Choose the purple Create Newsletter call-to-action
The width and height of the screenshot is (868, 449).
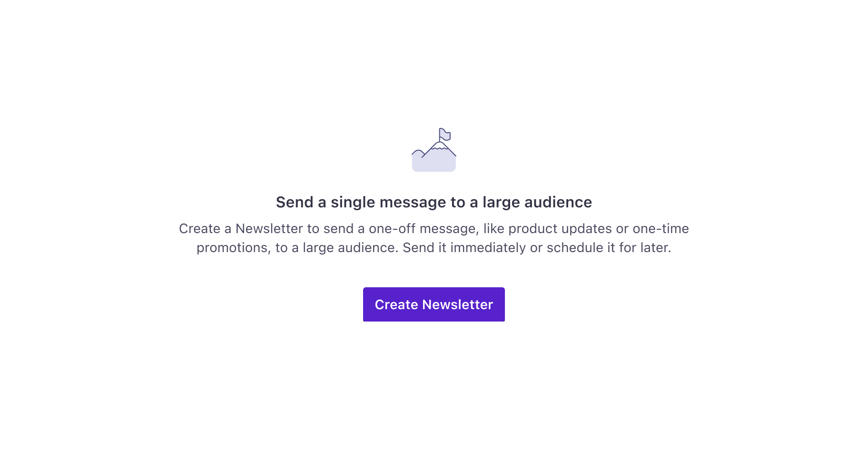pyautogui.click(x=434, y=304)
